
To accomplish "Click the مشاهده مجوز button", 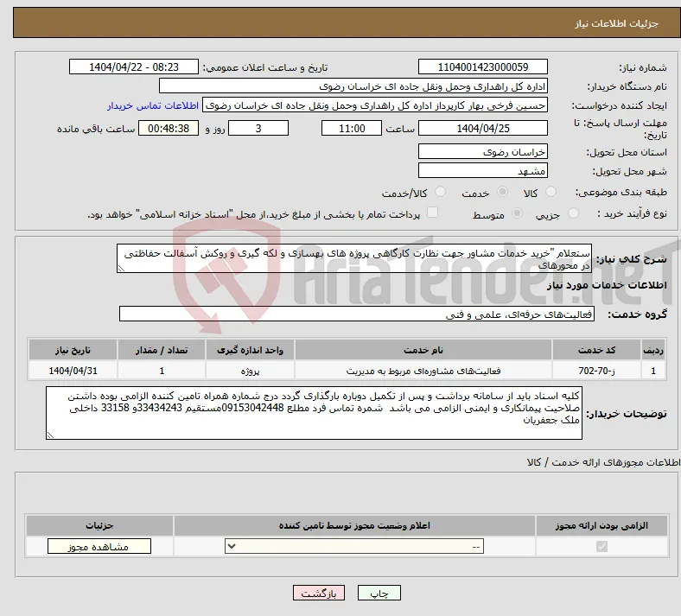I will click(x=99, y=546).
